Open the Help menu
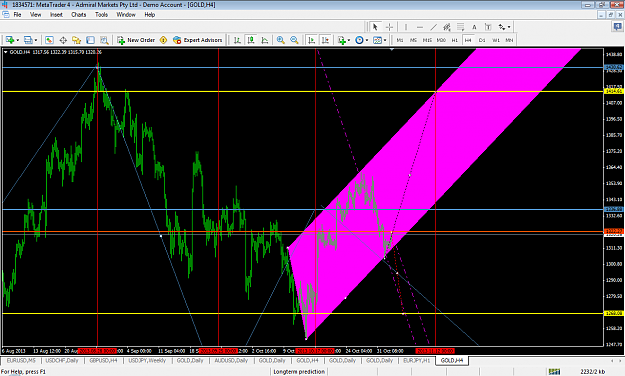This screenshot has height=376, width=625. click(149, 14)
